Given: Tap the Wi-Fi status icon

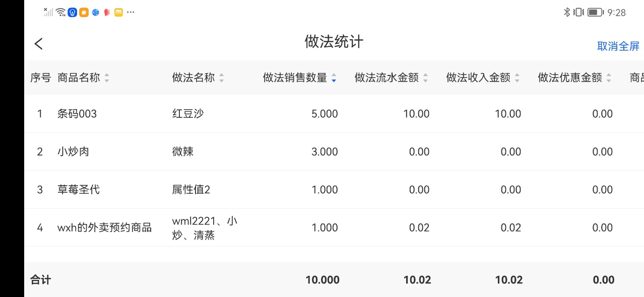Looking at the screenshot, I should pos(60,12).
